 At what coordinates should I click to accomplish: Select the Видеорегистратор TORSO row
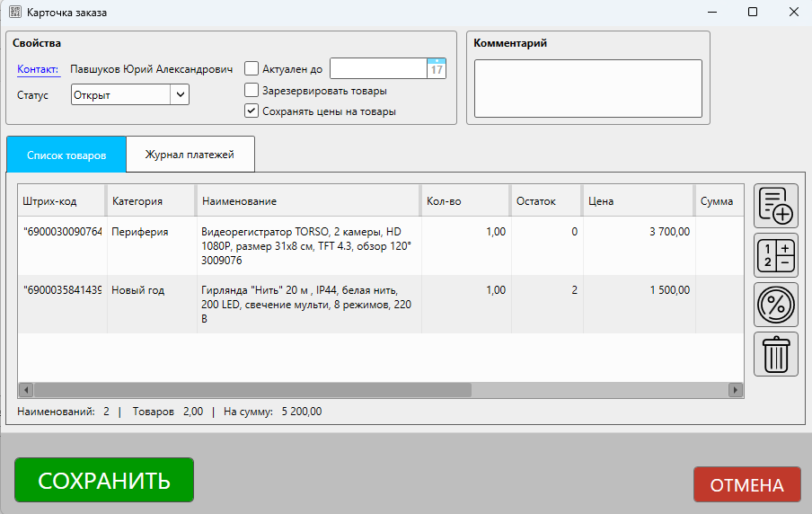(308, 246)
